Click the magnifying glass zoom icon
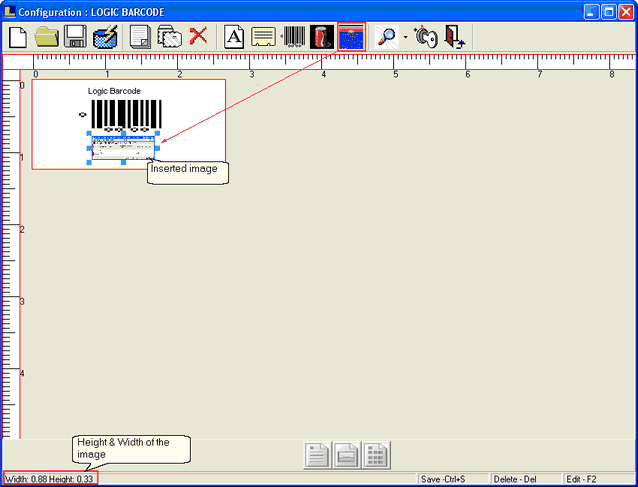638x487 pixels. pos(387,37)
